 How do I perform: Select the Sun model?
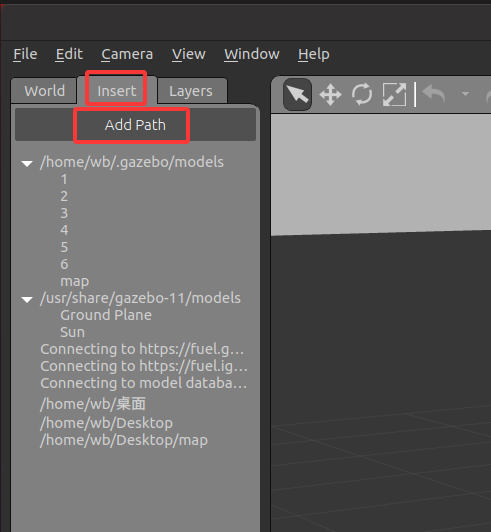[x=72, y=332]
